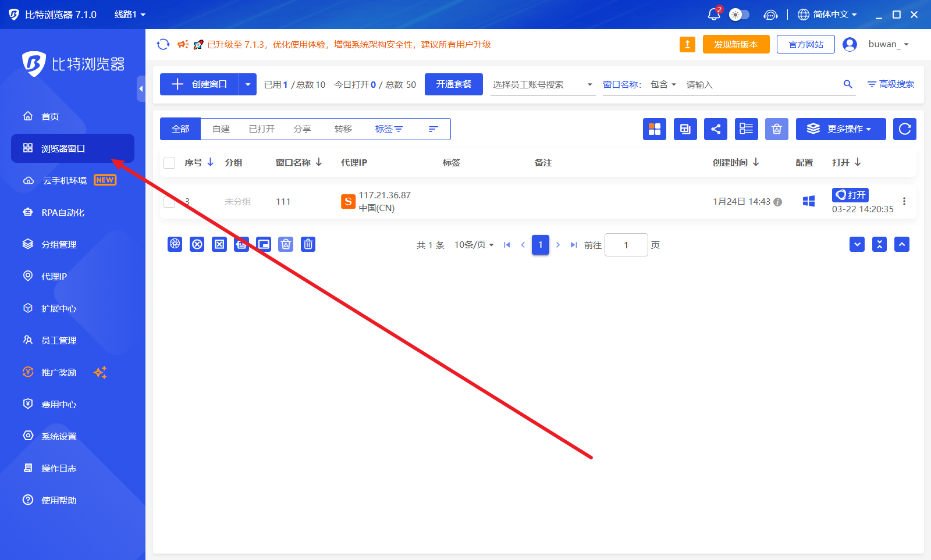The width and height of the screenshot is (931, 560).
Task: Click the 打开 button for window 111
Action: (x=850, y=195)
